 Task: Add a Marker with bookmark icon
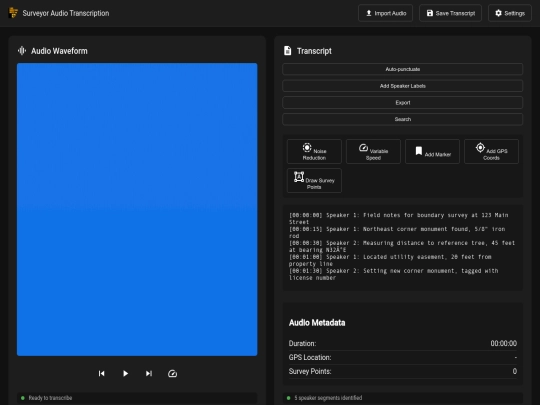tap(432, 152)
